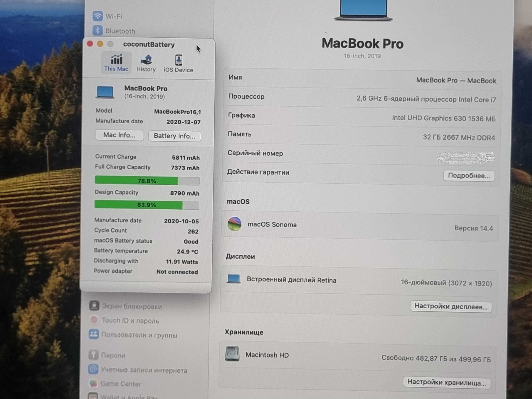Image resolution: width=532 pixels, height=399 pixels.
Task: Click the macOS Sonoma icon
Action: [234, 224]
